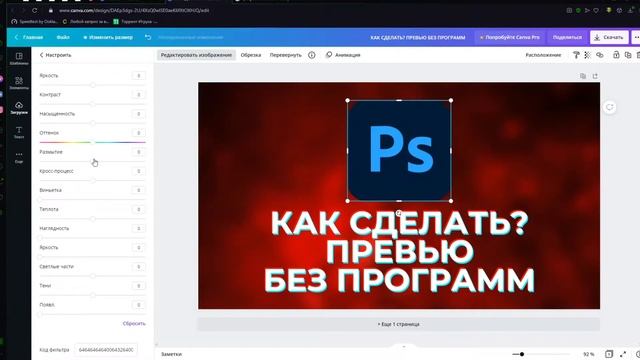Click the browser reload button
This screenshot has width=640, height=360.
[35, 10]
